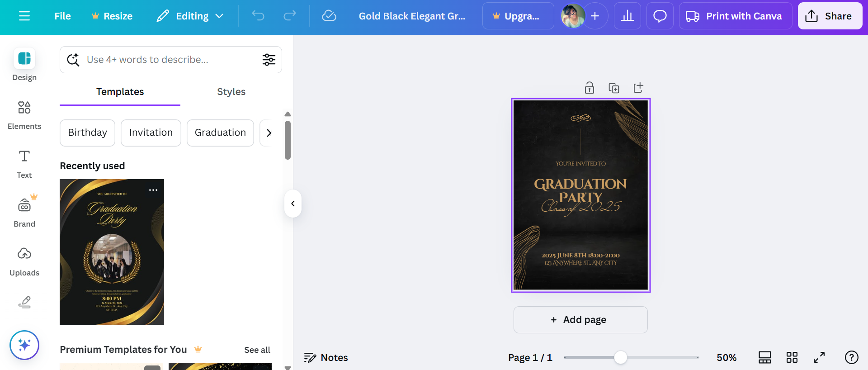Viewport: 868px width, 370px height.
Task: Open the File menu
Action: [x=62, y=16]
